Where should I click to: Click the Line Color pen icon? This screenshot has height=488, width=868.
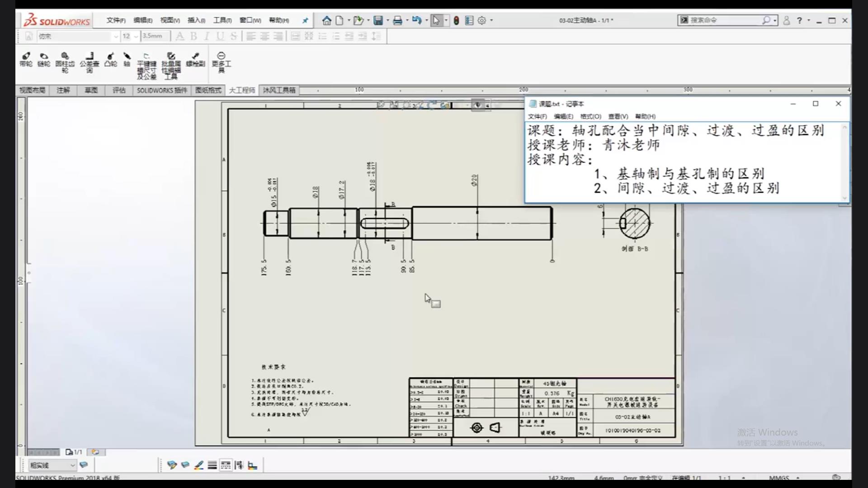(x=198, y=465)
